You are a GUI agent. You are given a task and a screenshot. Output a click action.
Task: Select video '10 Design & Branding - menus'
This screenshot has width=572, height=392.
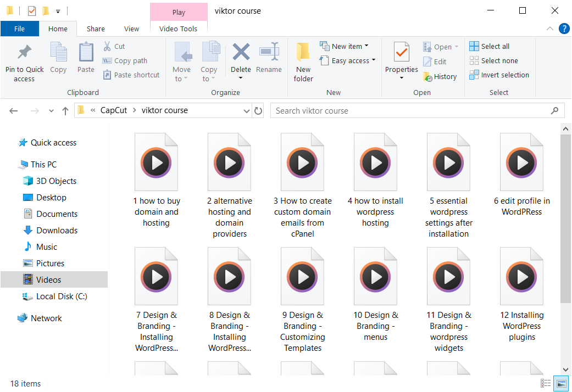(375, 294)
